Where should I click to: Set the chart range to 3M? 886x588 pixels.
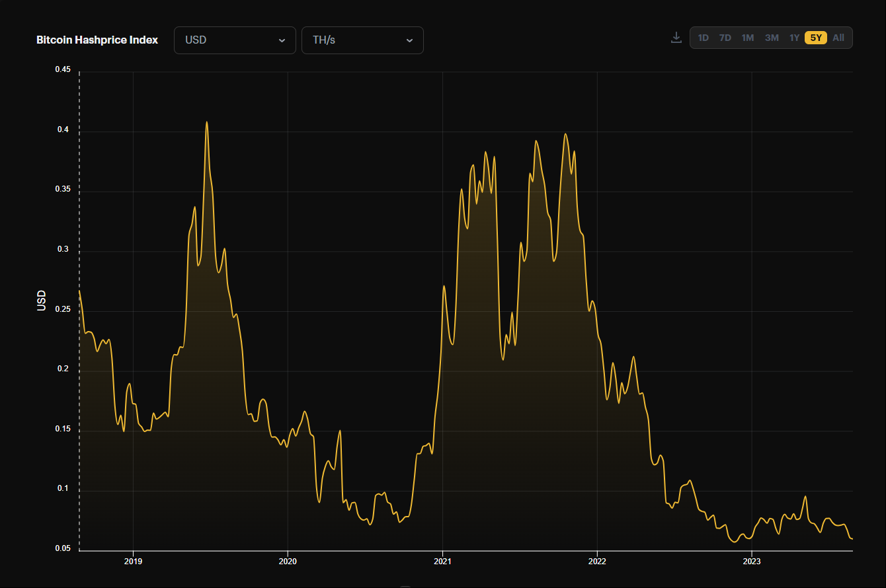[772, 38]
